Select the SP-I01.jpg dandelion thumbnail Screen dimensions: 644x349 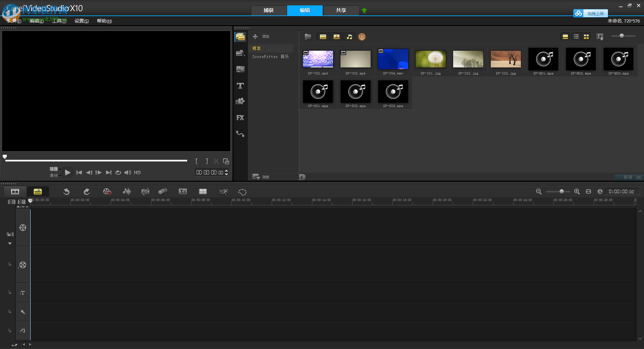(x=431, y=59)
